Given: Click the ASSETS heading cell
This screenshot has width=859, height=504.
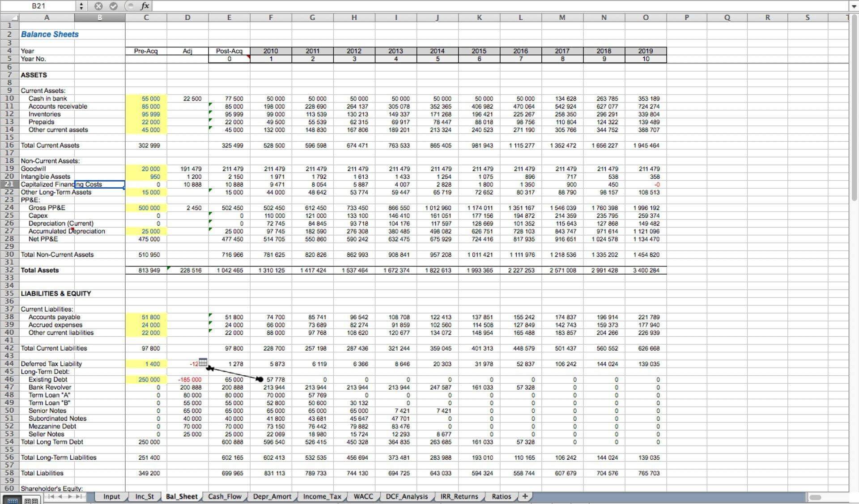Looking at the screenshot, I should tap(34, 75).
